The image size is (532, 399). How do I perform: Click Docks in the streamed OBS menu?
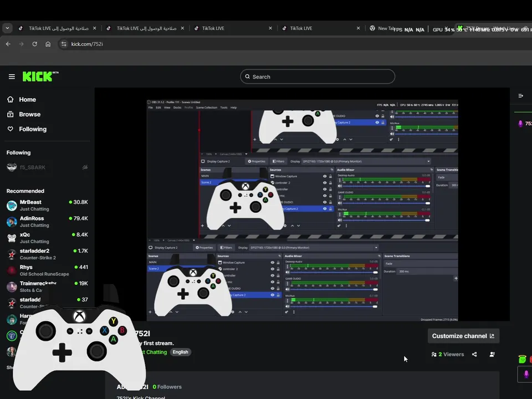177,108
